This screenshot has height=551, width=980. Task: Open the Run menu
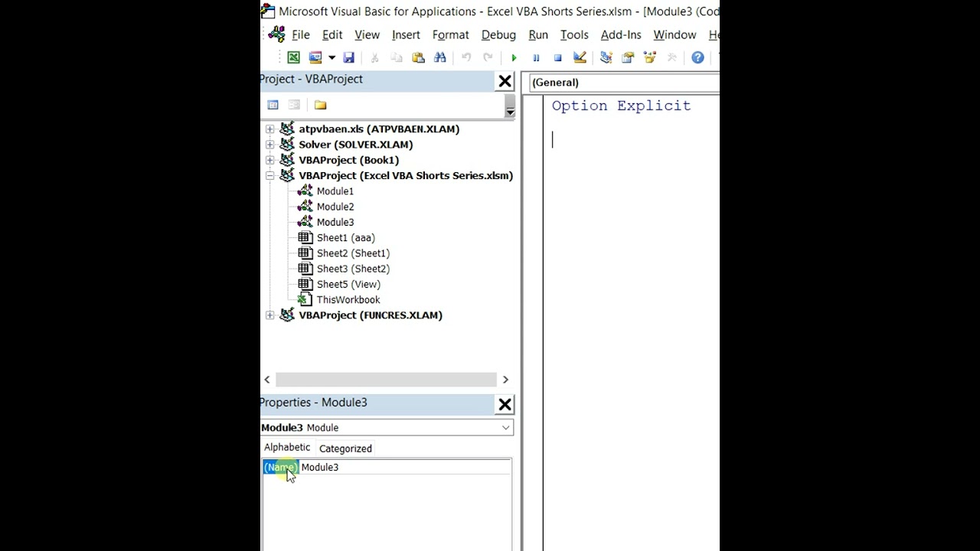click(x=538, y=34)
